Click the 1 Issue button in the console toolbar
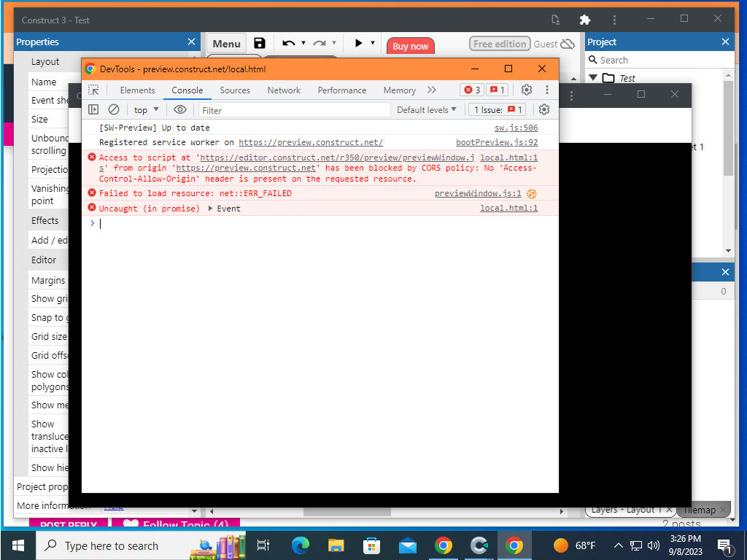Viewport: 747px width, 560px height. coord(498,110)
